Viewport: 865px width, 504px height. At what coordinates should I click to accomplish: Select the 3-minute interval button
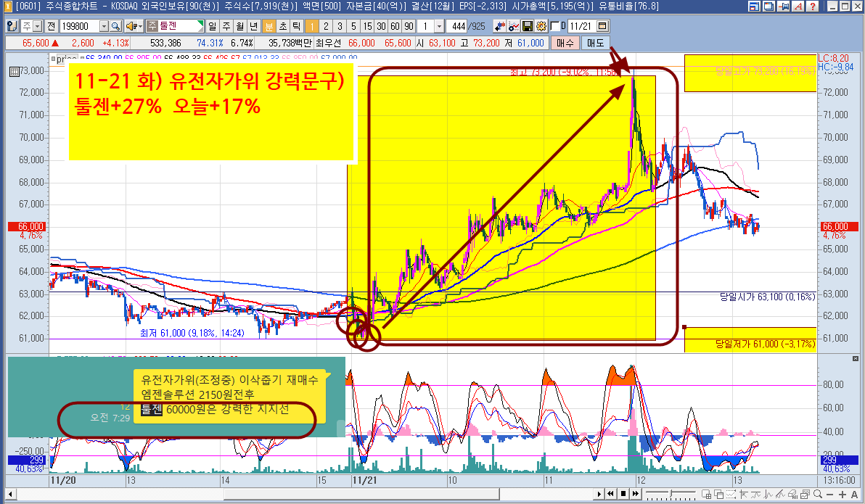click(340, 26)
